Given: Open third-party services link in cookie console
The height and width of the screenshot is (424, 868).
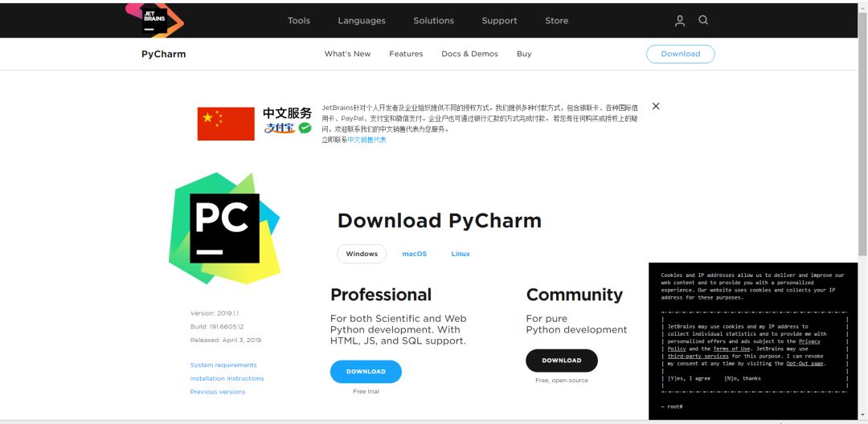Looking at the screenshot, I should (698, 357).
